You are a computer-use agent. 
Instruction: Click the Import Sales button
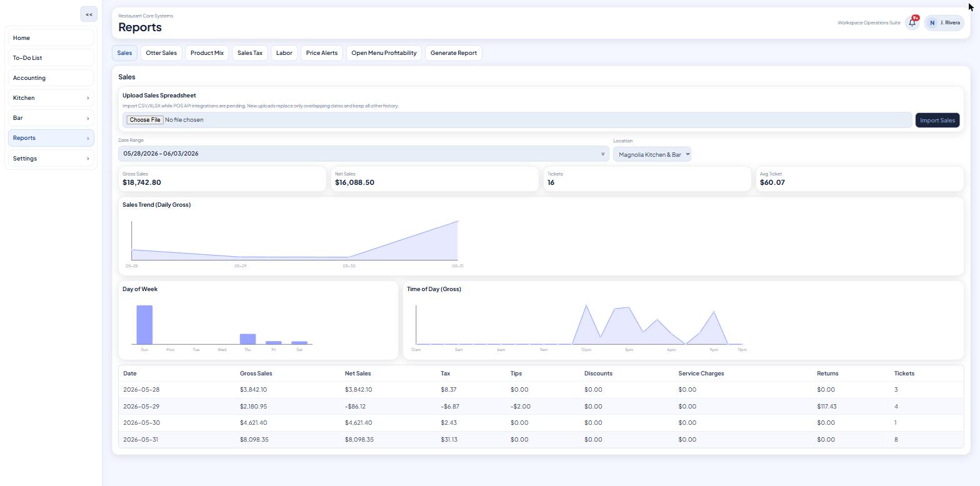coord(937,120)
